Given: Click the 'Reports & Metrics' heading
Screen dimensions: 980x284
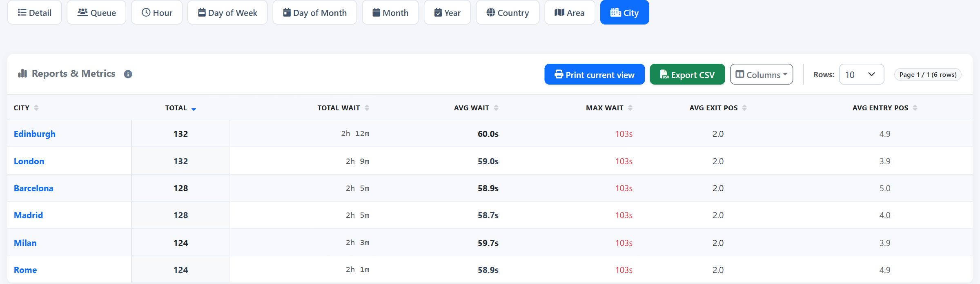Looking at the screenshot, I should 73,74.
